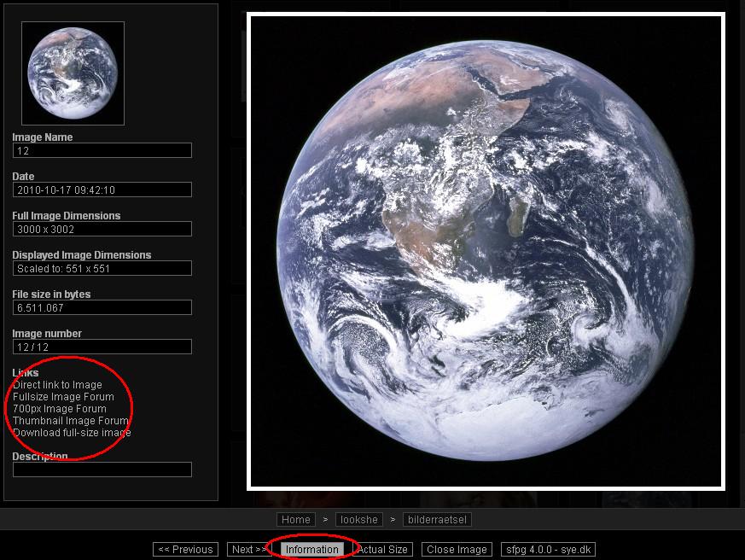The image size is (745, 560).
Task: Click the 'Date' label
Action: (x=23, y=177)
